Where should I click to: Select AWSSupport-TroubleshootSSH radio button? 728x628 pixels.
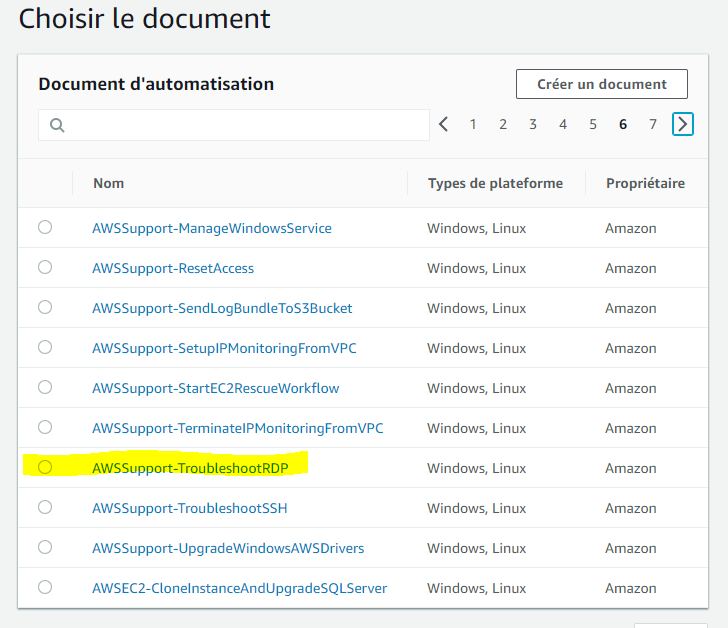[45, 507]
